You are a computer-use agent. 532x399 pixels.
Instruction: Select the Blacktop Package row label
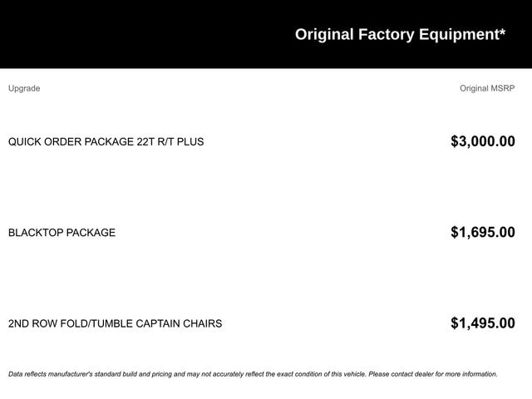point(62,233)
